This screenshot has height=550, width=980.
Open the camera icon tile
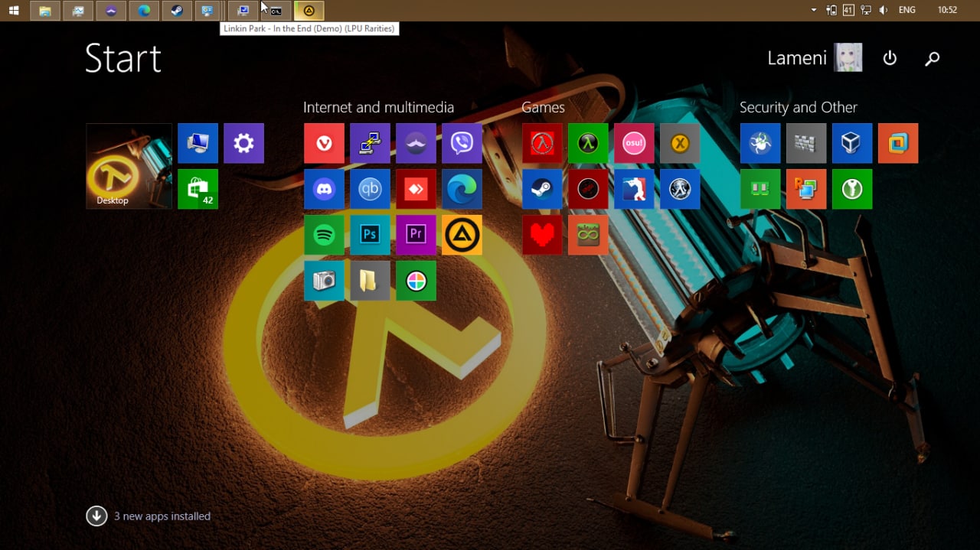click(x=324, y=281)
